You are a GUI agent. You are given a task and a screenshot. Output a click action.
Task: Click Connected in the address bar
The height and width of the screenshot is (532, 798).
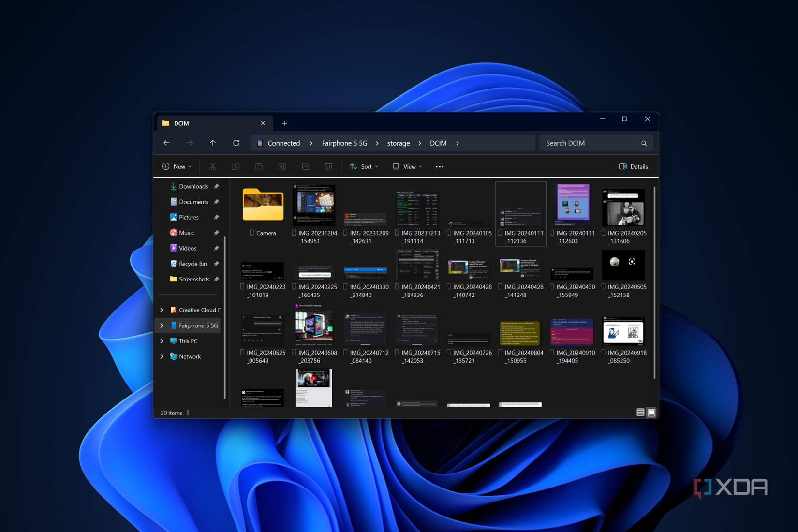coord(283,143)
